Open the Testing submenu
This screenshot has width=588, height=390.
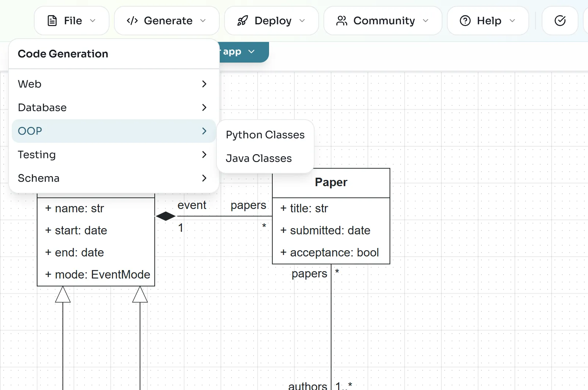[114, 155]
